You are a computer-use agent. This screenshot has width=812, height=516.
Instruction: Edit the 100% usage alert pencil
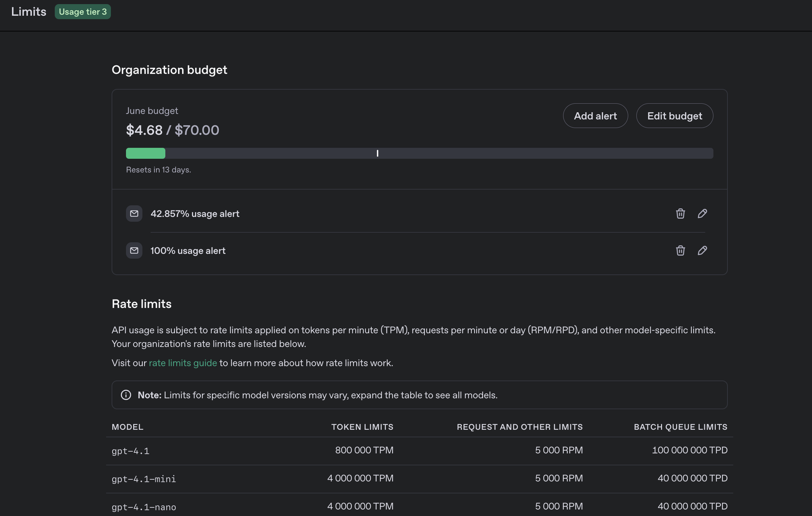coord(702,250)
